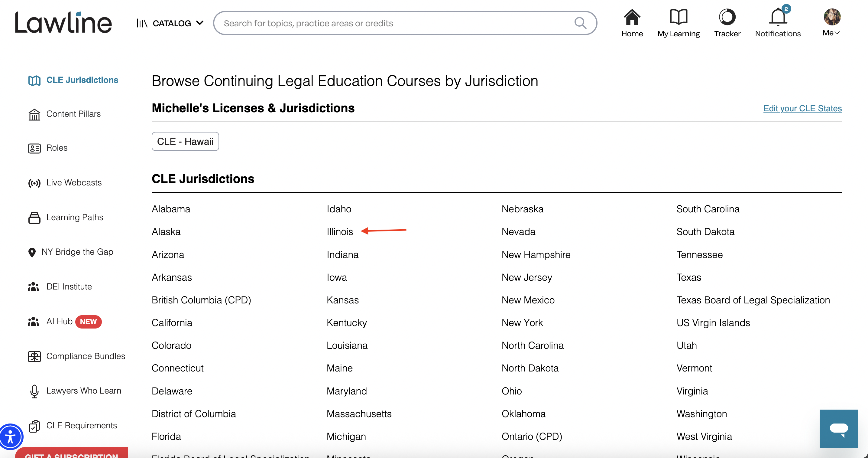Click the Lawyers Who Learn microphone icon

click(x=34, y=391)
